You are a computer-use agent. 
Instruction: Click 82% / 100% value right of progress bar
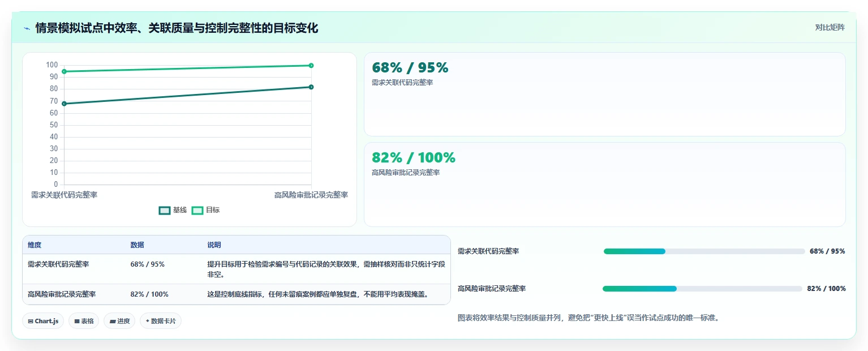click(x=827, y=289)
